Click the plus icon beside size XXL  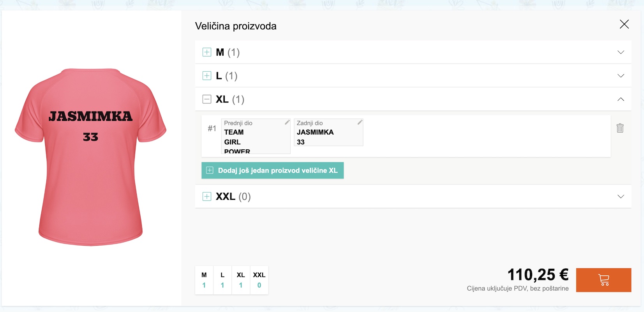[207, 197]
